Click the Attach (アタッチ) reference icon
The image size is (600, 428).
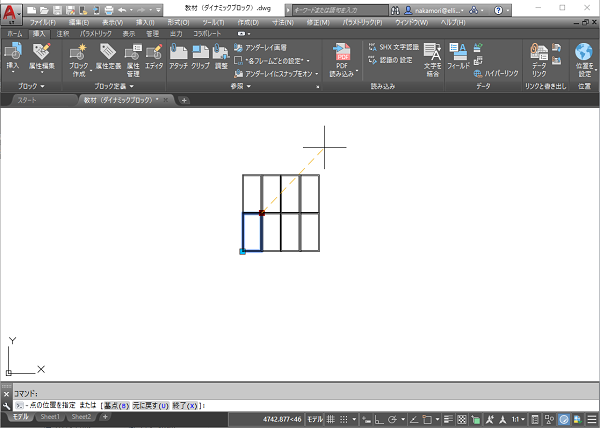(178, 53)
